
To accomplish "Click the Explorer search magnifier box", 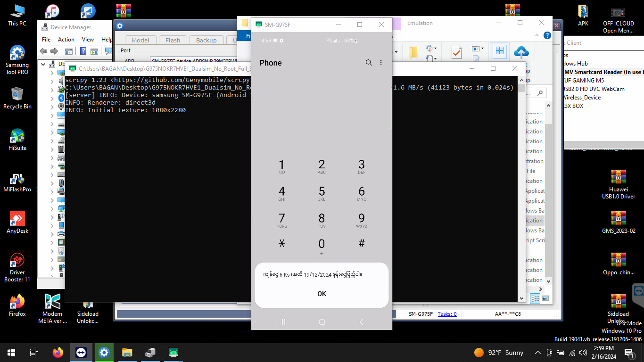I will click(x=540, y=93).
